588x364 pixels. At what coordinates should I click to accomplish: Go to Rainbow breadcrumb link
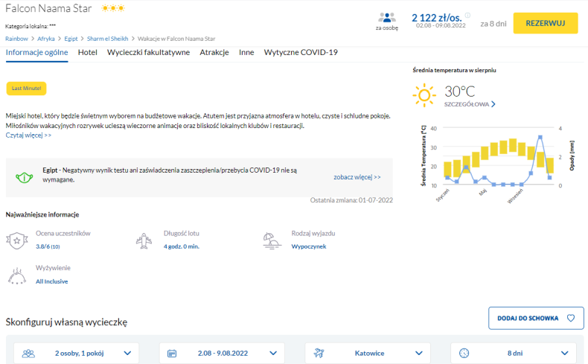[16, 39]
